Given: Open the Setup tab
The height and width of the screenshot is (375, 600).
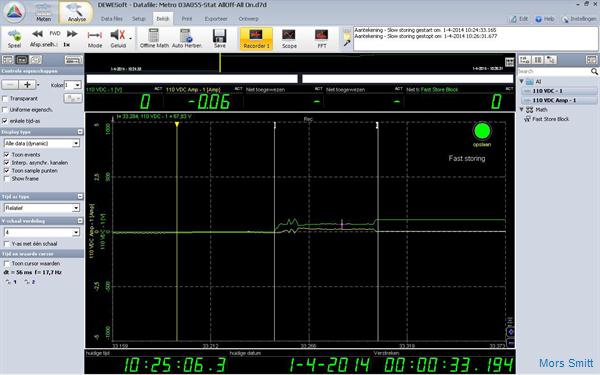Looking at the screenshot, I should coord(139,18).
